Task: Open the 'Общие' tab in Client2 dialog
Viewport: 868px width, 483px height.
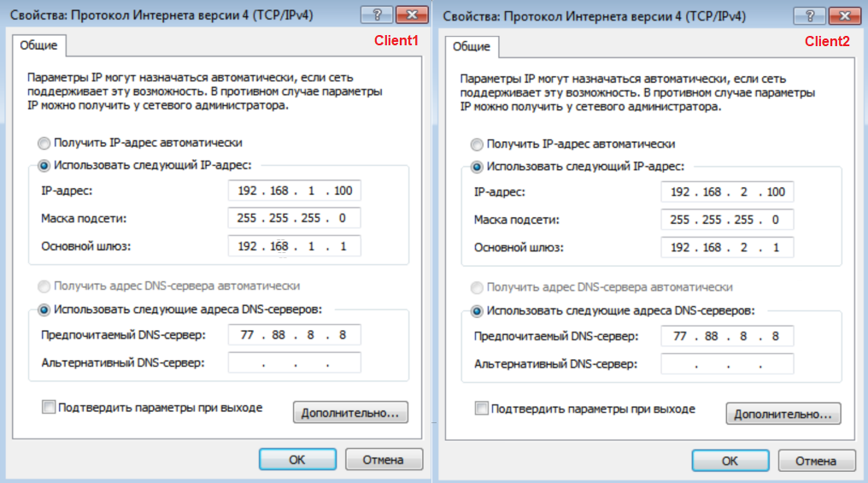Action: click(471, 46)
